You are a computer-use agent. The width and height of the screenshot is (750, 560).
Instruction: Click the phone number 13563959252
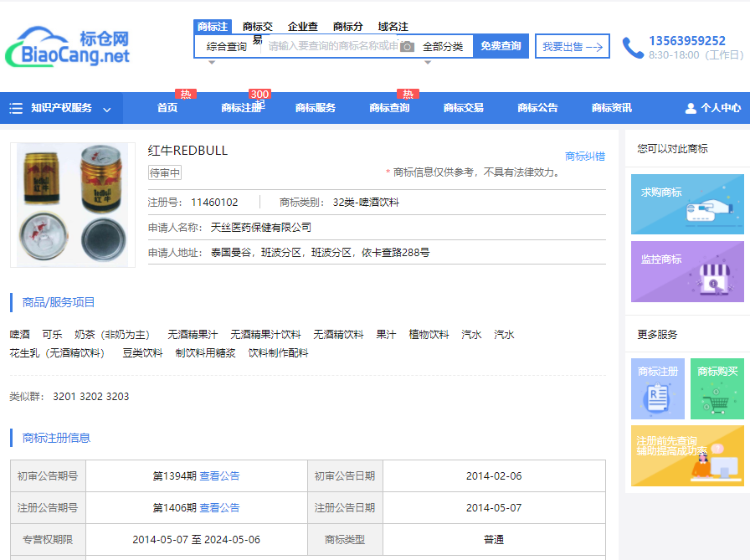pyautogui.click(x=687, y=41)
